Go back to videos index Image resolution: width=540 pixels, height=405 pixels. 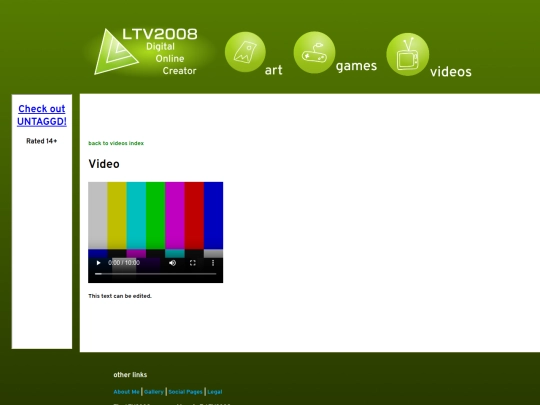coord(116,143)
